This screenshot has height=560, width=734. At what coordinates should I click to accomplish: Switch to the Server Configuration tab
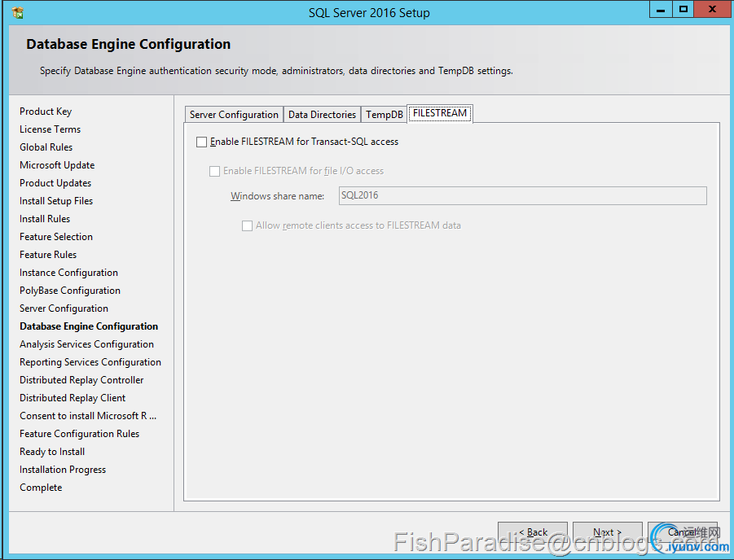coord(234,115)
